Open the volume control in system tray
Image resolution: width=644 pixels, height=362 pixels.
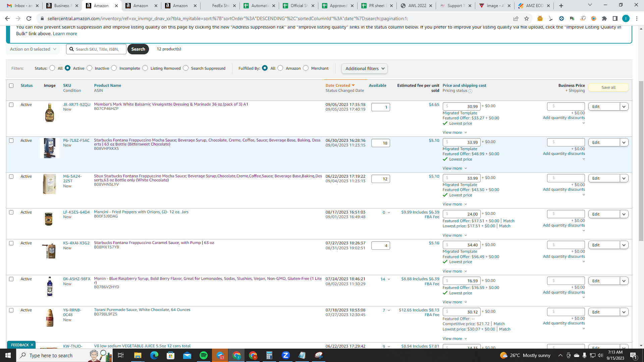pos(600,355)
